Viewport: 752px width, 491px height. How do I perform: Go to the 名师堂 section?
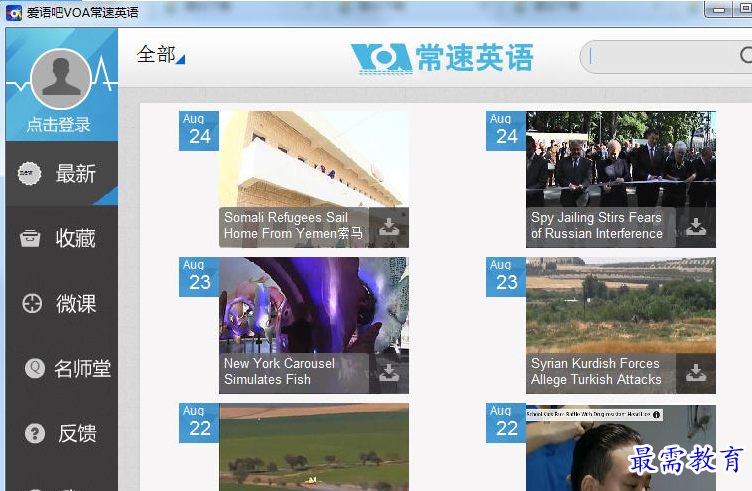(61, 369)
